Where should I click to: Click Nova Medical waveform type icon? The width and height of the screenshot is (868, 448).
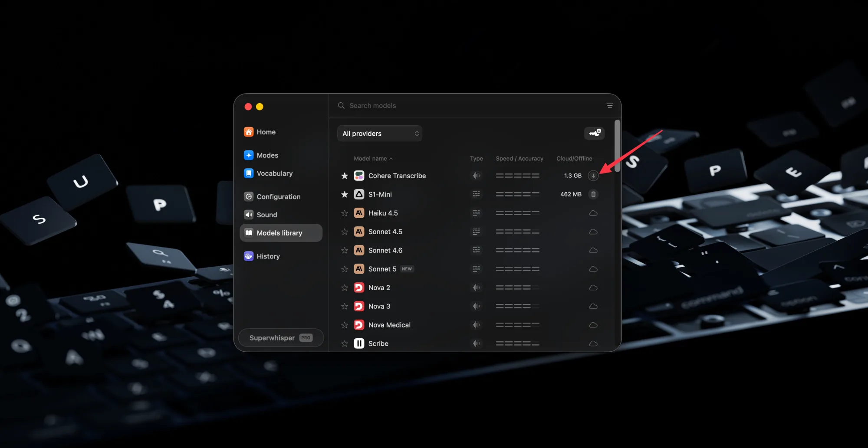click(x=476, y=325)
